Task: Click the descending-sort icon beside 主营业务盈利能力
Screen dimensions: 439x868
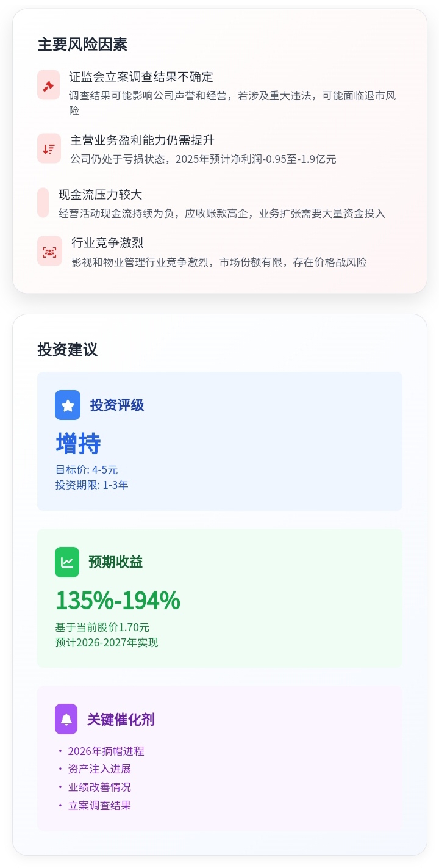Action: 49,148
